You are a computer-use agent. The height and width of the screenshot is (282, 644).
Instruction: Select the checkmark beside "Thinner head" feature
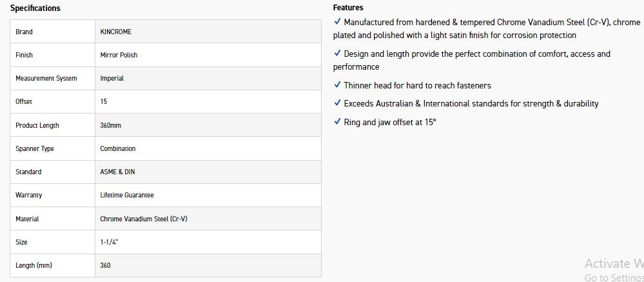(x=337, y=85)
